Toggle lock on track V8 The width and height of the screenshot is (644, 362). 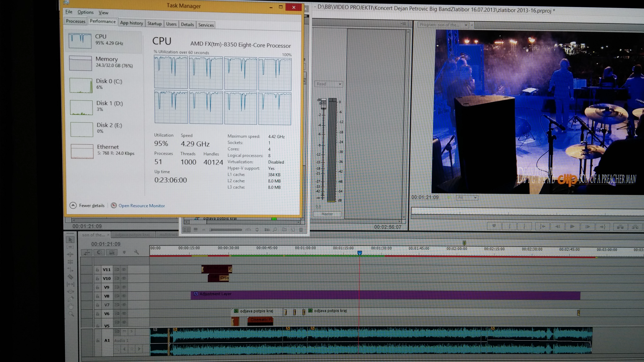[x=97, y=296]
